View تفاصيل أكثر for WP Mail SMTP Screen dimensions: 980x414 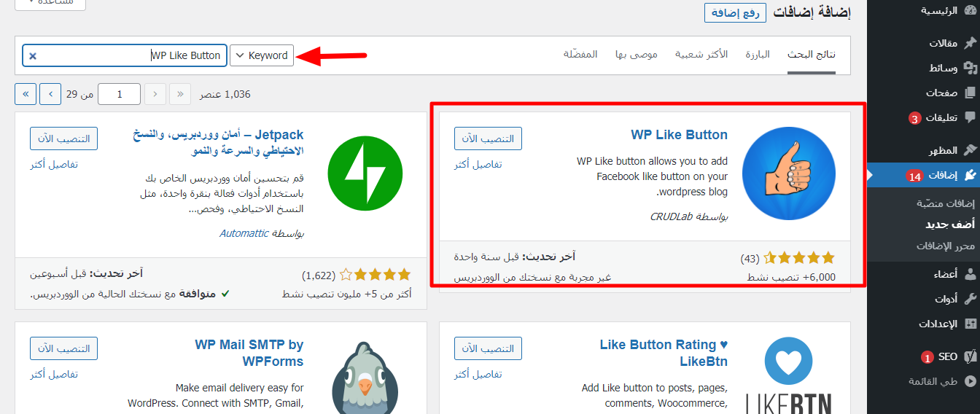pos(54,374)
